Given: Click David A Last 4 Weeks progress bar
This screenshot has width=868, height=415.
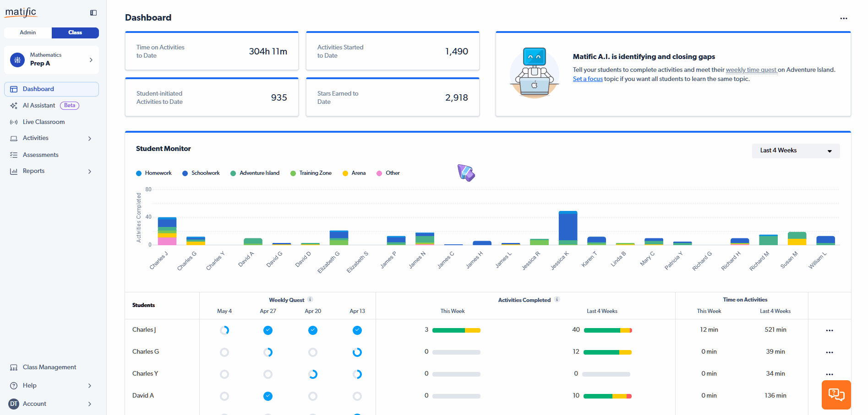Looking at the screenshot, I should 608,396.
